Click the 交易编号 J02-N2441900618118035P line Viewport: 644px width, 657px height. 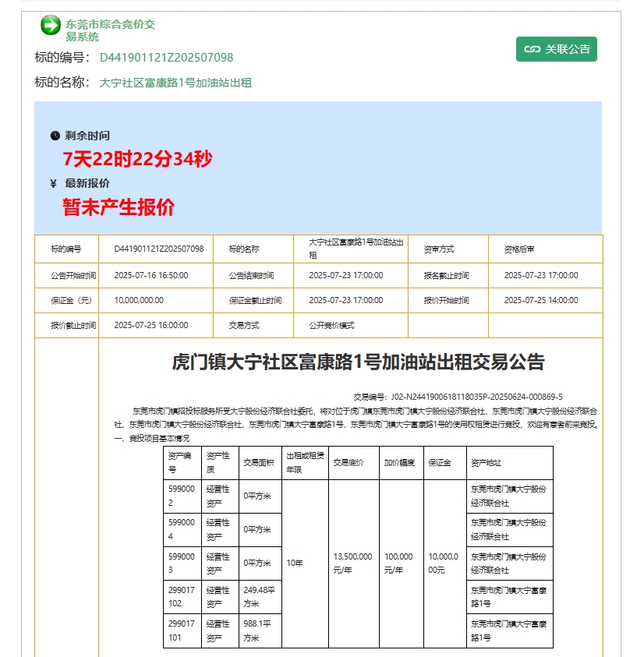(x=458, y=397)
